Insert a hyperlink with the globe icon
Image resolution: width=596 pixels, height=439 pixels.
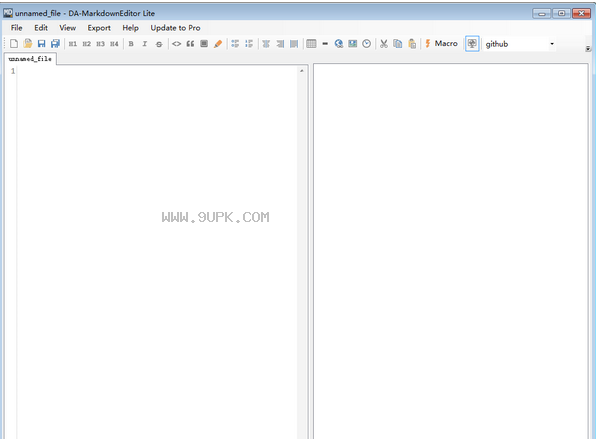tap(339, 44)
